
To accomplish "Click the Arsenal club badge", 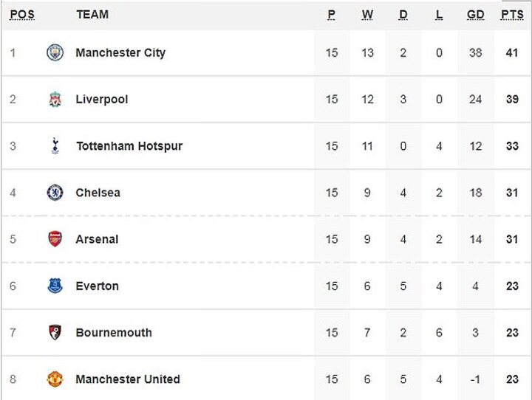I will coord(55,239).
